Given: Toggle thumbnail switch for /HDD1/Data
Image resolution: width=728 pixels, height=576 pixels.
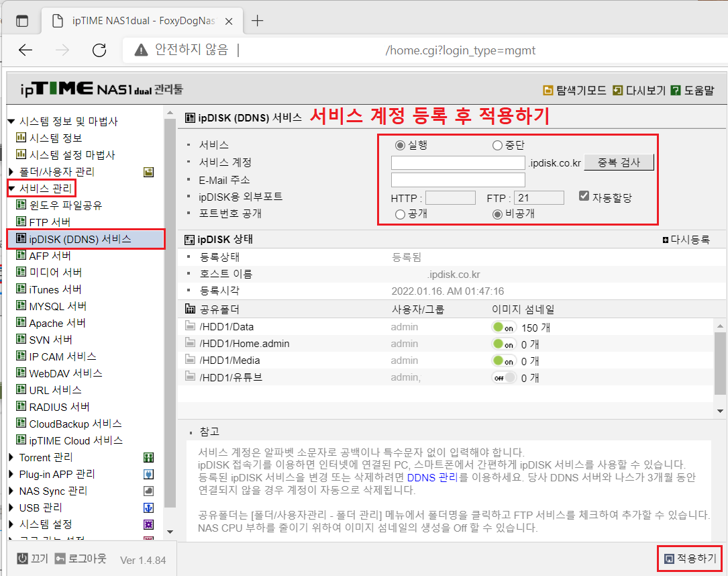Looking at the screenshot, I should pyautogui.click(x=504, y=328).
